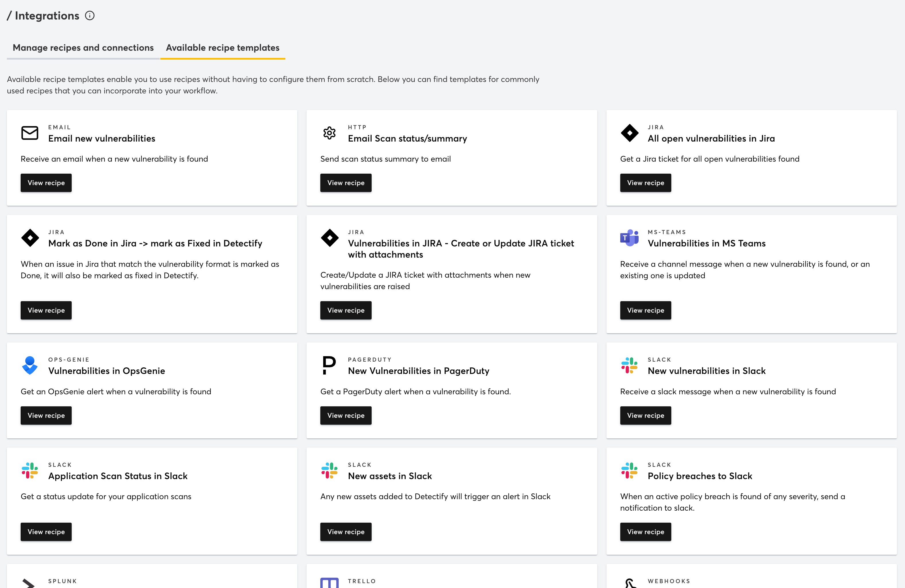
Task: Click Jira icon on Mark as Done card
Action: click(30, 238)
